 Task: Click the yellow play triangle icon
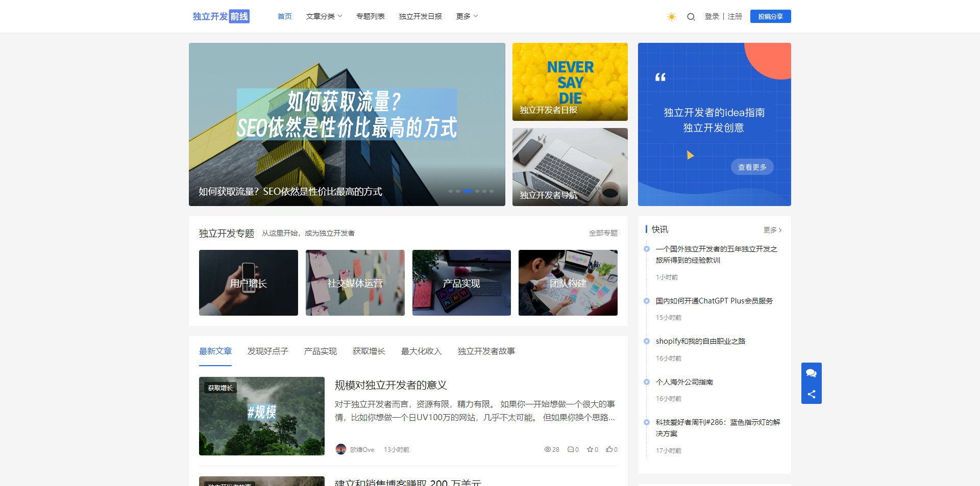(690, 155)
